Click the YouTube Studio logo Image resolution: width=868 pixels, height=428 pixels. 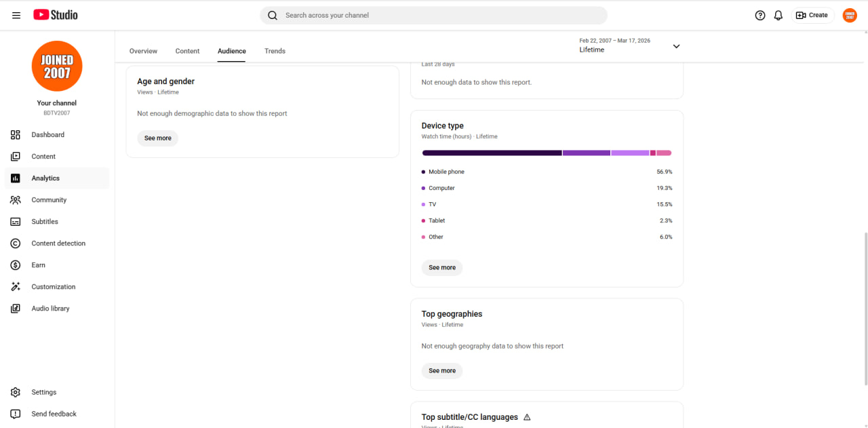[x=56, y=15]
